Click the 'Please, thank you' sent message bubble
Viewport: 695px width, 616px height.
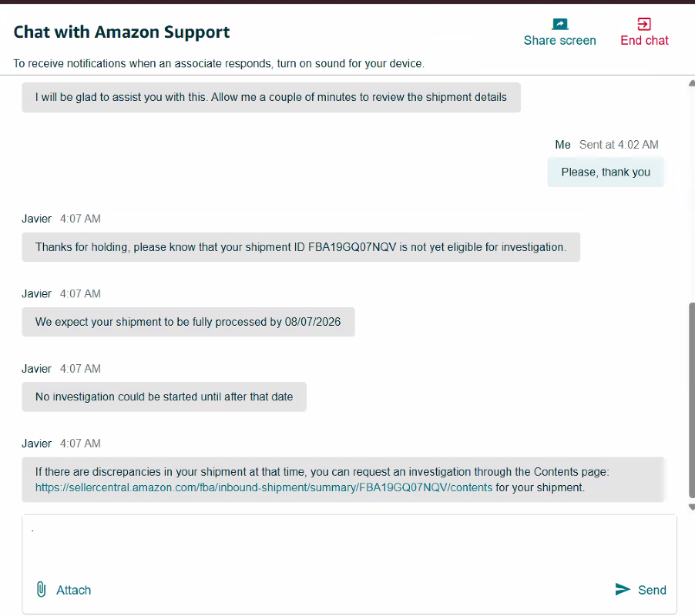(606, 172)
